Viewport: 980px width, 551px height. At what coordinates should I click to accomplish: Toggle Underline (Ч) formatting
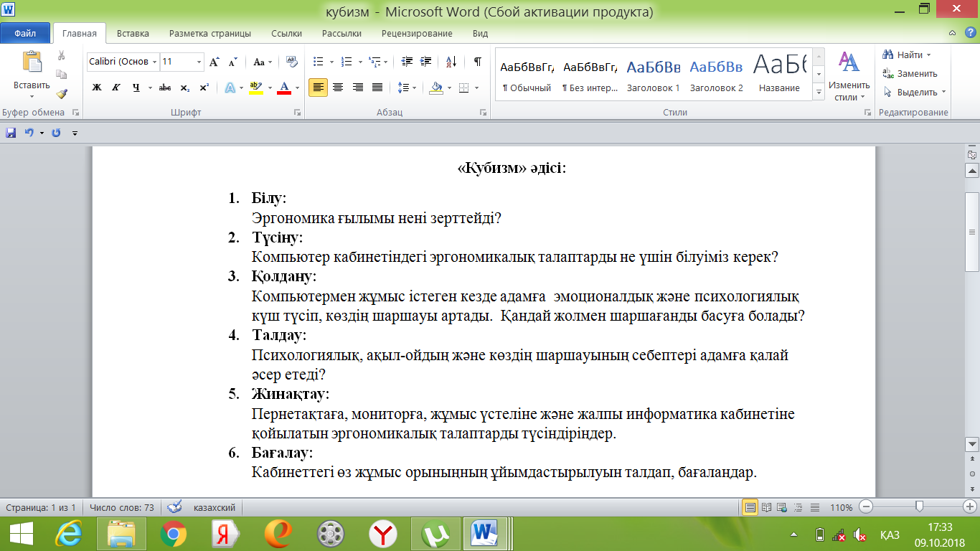click(136, 88)
